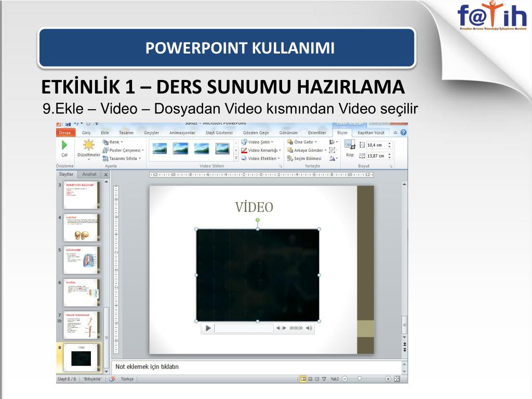Click the height spinner arrows

[x=390, y=145]
